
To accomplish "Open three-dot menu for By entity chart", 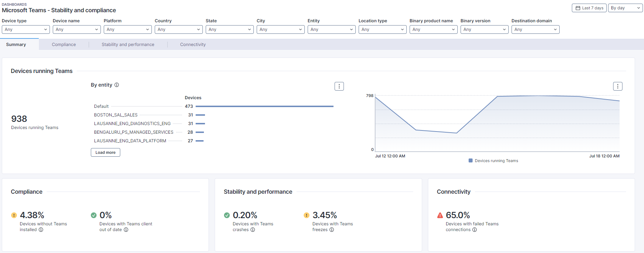I will click(x=339, y=86).
